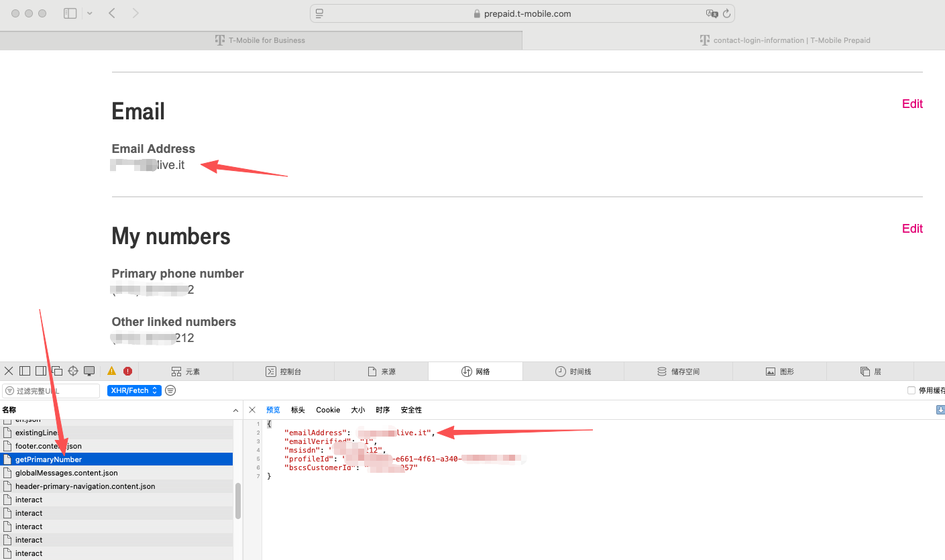The height and width of the screenshot is (560, 945).
Task: Click the "emailAddress" key in JSON preview
Action: coord(317,433)
